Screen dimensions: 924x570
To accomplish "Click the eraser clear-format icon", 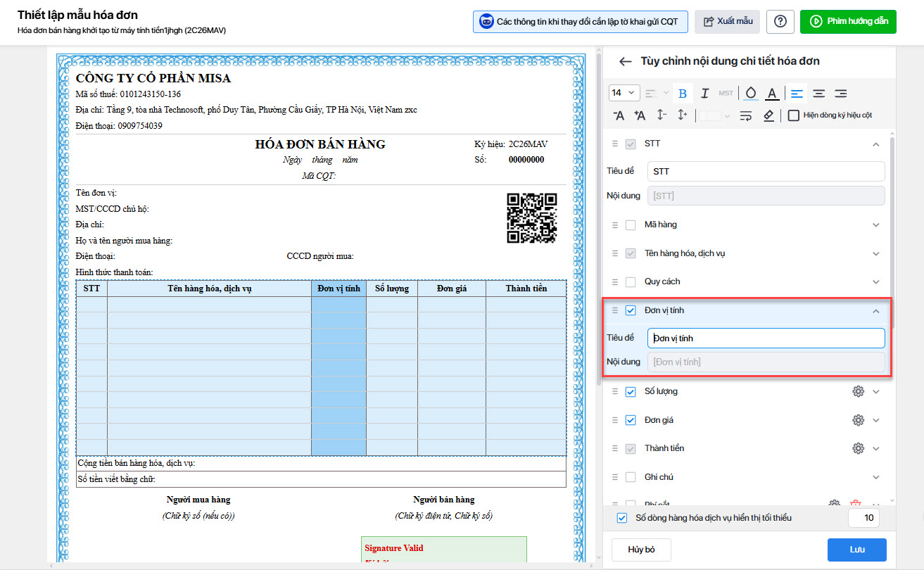I will pos(768,115).
